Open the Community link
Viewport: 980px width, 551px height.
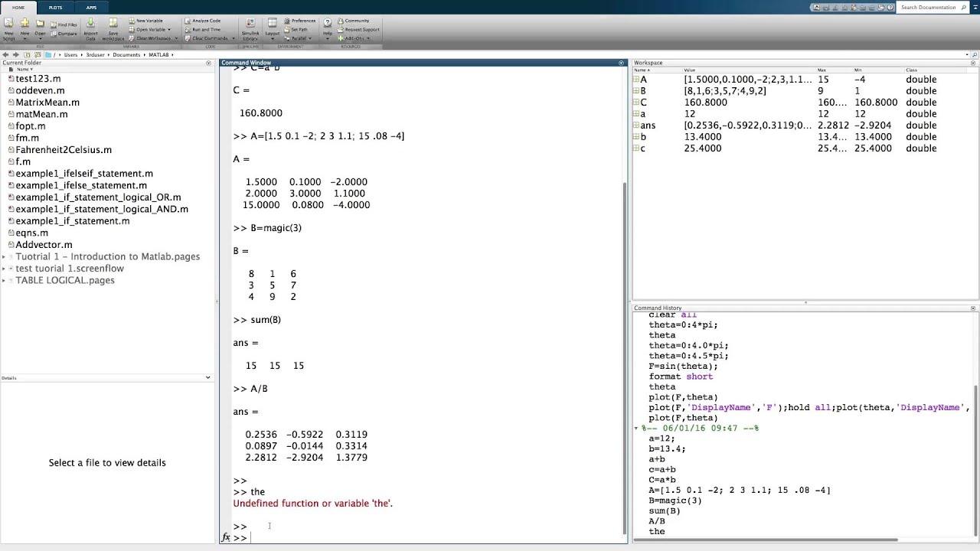click(353, 21)
